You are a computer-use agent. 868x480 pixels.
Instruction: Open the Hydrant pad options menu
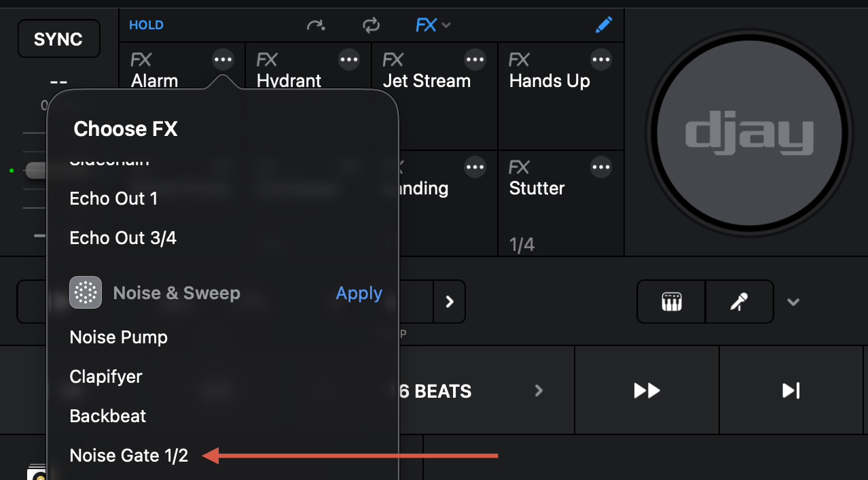click(349, 60)
